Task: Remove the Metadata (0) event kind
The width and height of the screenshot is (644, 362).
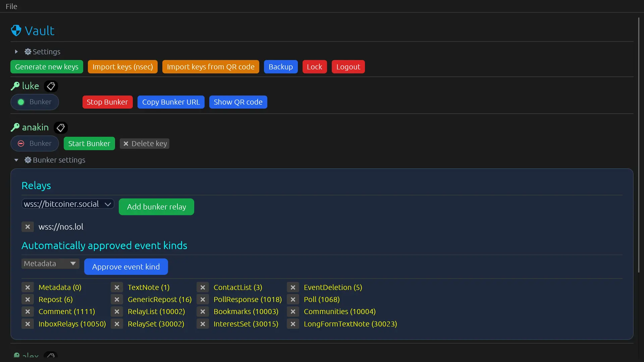Action: (28, 287)
